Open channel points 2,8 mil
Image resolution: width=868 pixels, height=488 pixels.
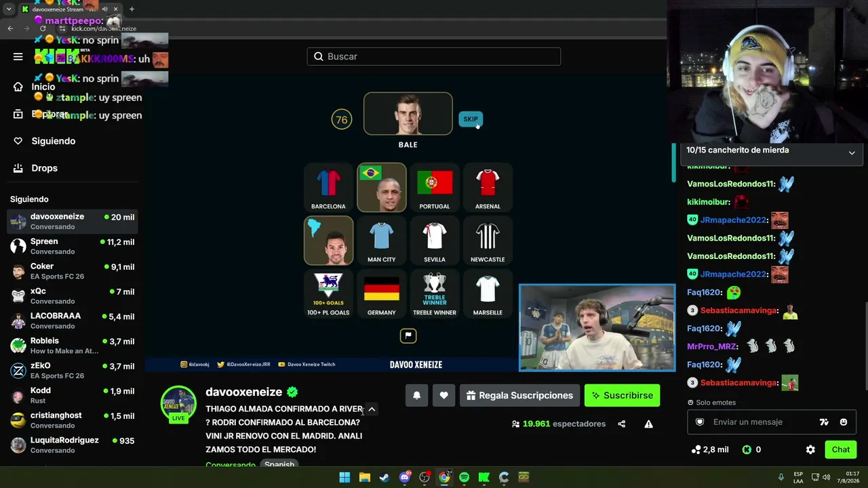coord(710,449)
